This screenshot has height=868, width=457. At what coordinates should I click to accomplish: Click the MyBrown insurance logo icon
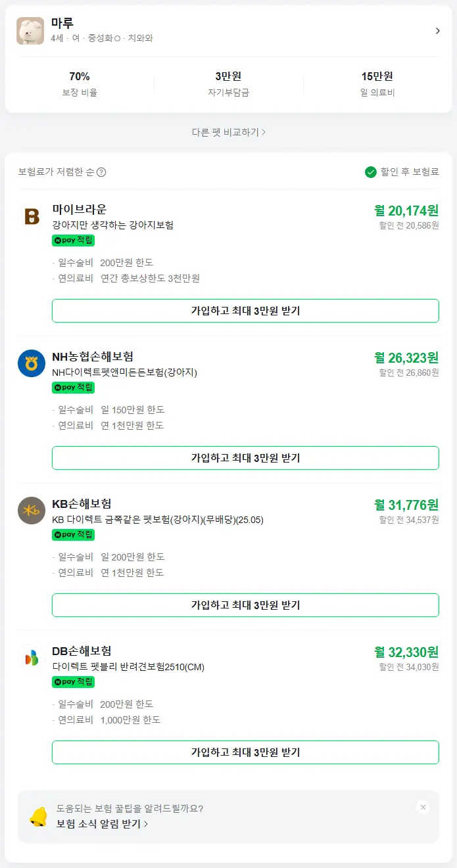[32, 216]
